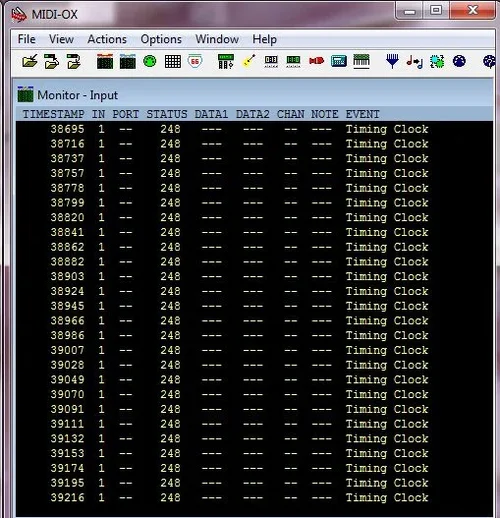Screen dimensions: 500x518
Task: Select the row with timestamp 38799
Action: [254, 203]
